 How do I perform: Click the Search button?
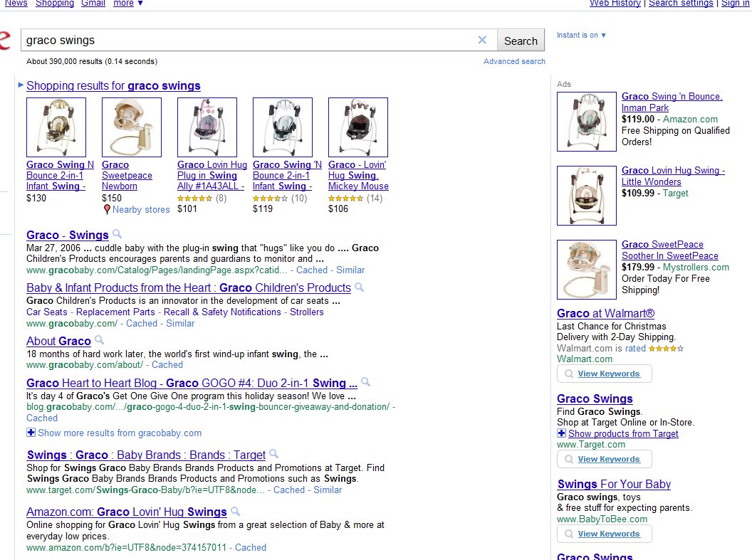coord(521,41)
